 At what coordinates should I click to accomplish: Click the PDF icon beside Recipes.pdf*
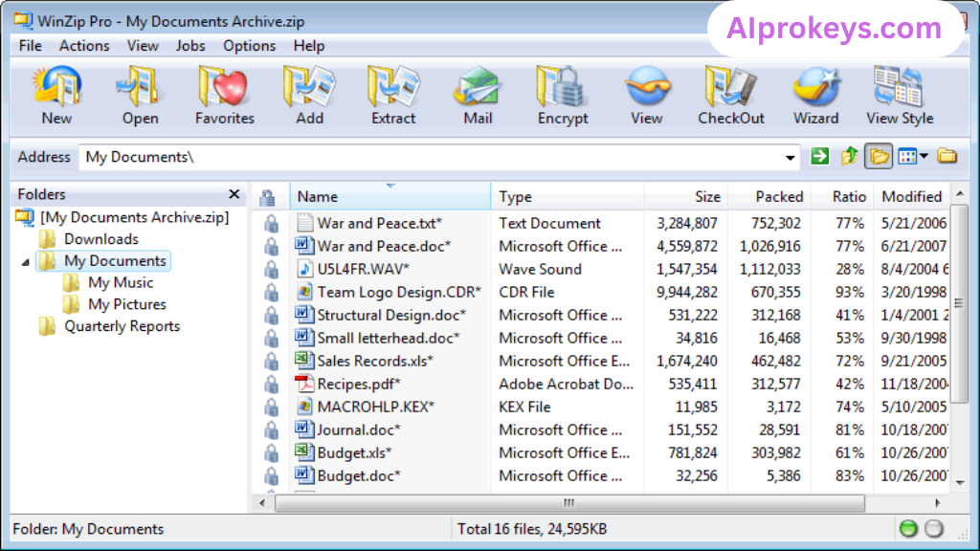[x=303, y=384]
